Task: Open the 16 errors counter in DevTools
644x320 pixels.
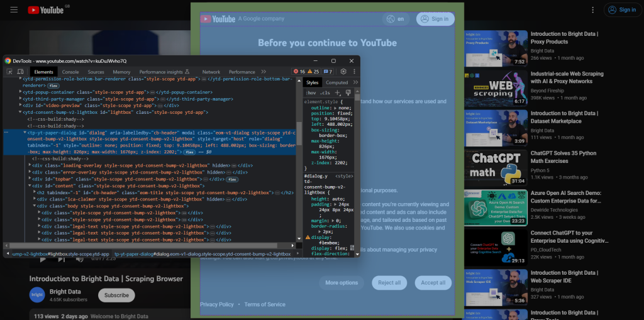Action: pyautogui.click(x=299, y=72)
